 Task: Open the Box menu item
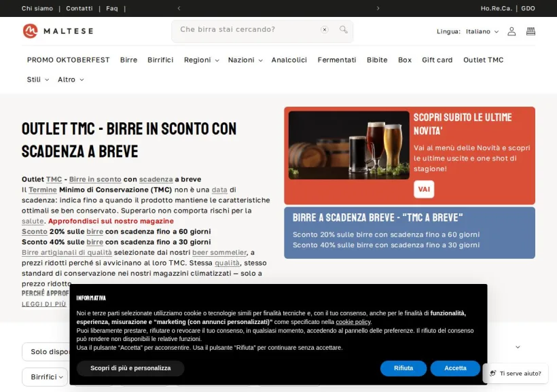pos(405,60)
